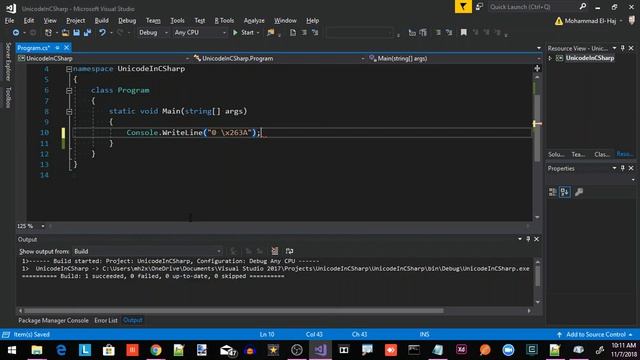Click the Find in Files toolbar icon
The height and width of the screenshot is (360, 640).
tap(271, 33)
